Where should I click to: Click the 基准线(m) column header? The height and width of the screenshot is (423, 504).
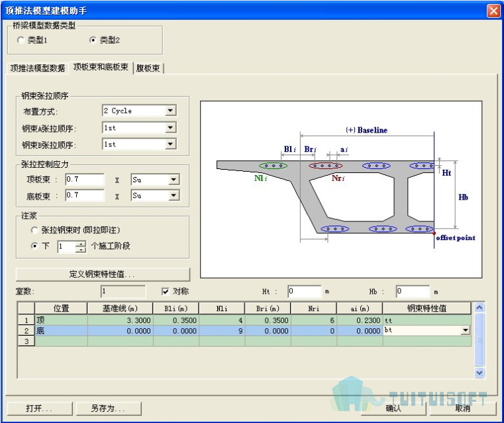coord(121,308)
